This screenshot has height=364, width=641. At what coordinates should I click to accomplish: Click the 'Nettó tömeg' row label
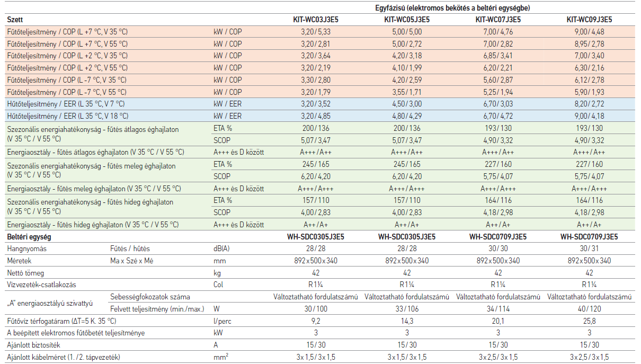[25, 273]
